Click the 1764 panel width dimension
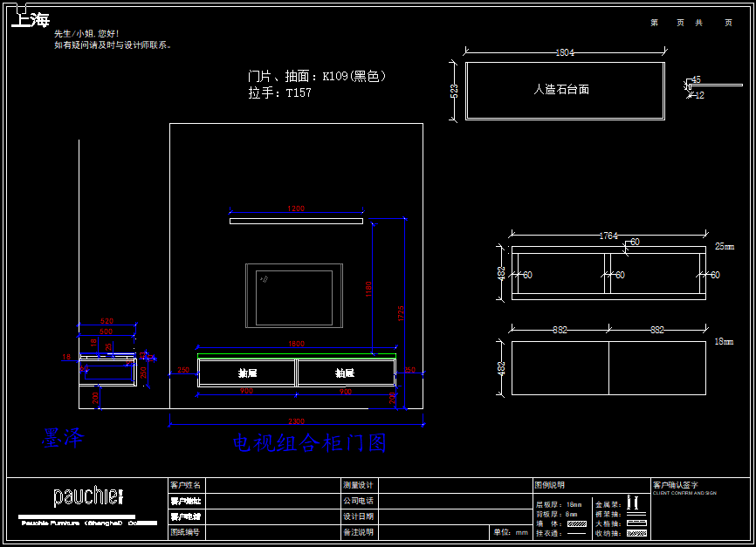This screenshot has height=547, width=756. [x=608, y=236]
